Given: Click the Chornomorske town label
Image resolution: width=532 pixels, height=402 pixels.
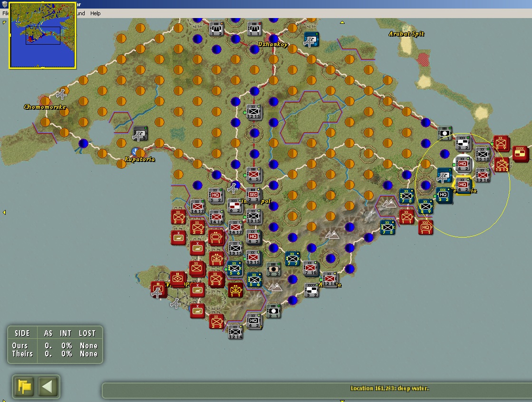Looking at the screenshot, I should coord(45,107).
